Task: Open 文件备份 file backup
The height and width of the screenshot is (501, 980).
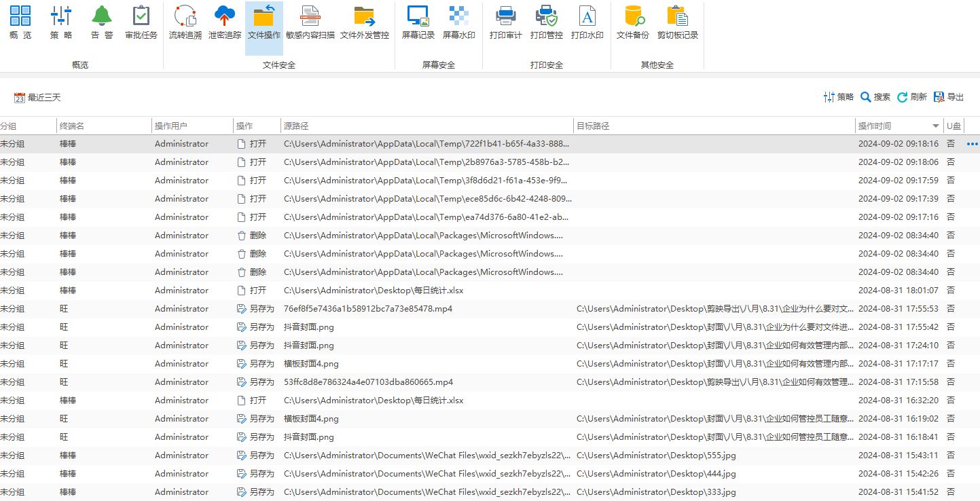Action: pos(633,22)
